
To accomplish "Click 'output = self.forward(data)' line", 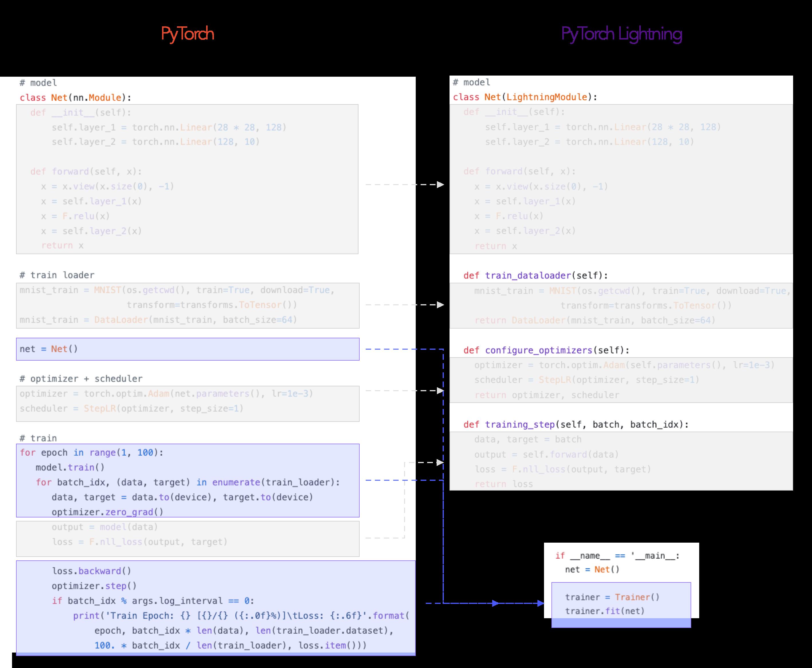I will [x=546, y=455].
